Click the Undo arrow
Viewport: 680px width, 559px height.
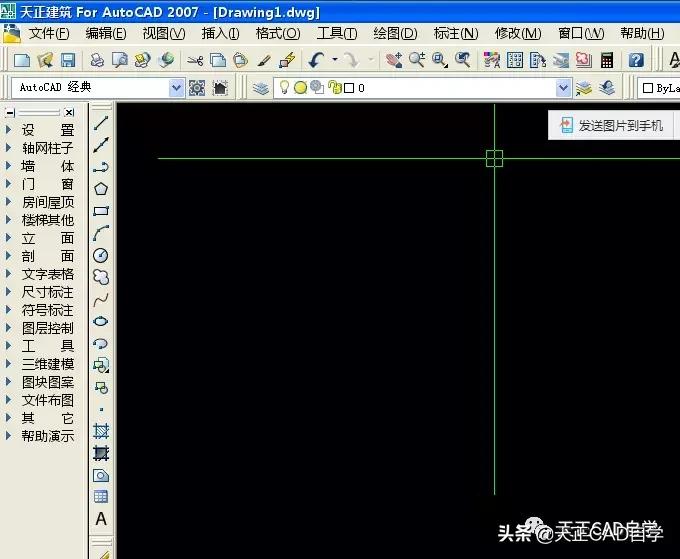tap(317, 60)
